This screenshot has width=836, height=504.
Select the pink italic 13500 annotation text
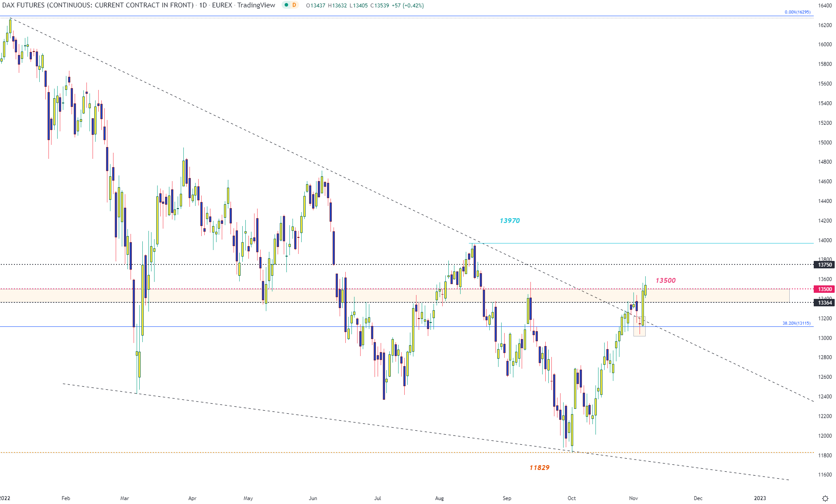(x=666, y=281)
